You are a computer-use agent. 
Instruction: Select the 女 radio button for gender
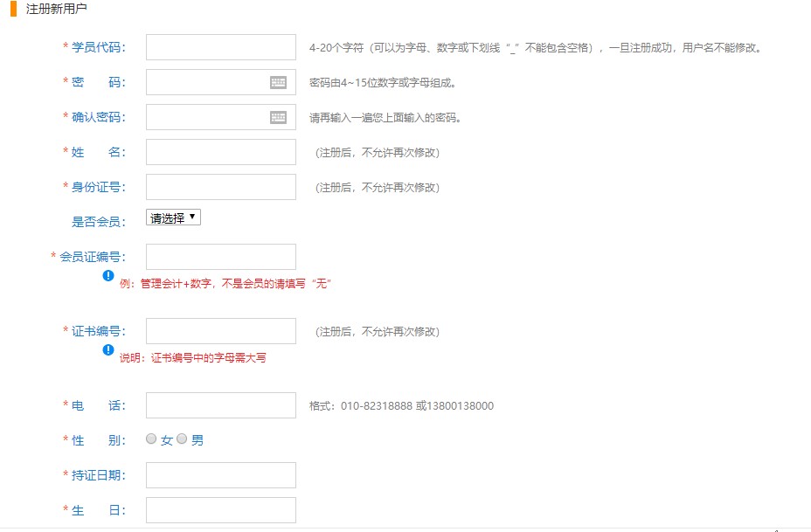point(151,440)
